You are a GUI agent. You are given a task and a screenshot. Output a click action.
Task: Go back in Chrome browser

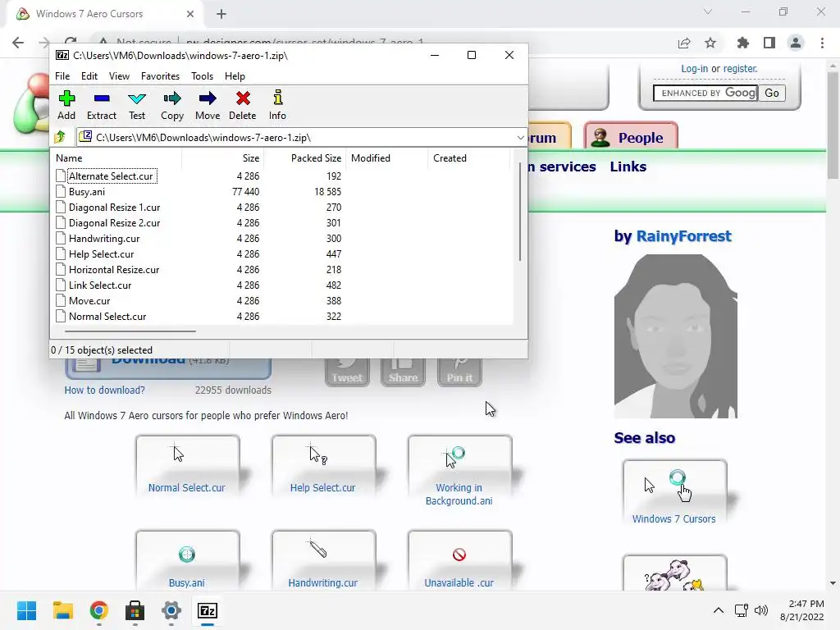(18, 43)
